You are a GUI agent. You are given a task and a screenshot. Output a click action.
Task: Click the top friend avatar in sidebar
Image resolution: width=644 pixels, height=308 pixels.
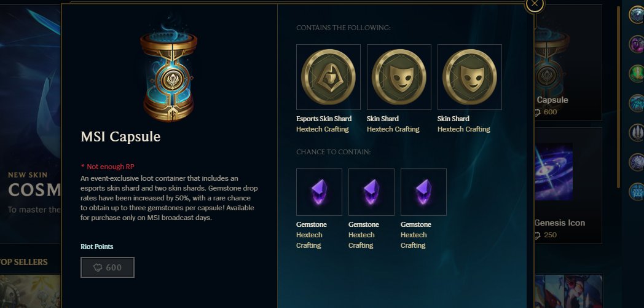coord(636,14)
